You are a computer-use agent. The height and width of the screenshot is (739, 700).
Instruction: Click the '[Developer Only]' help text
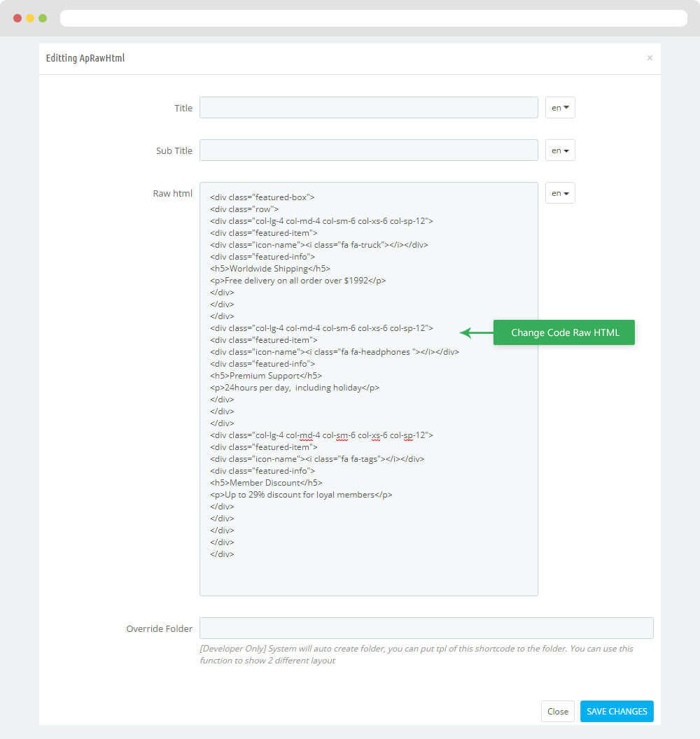coord(416,654)
